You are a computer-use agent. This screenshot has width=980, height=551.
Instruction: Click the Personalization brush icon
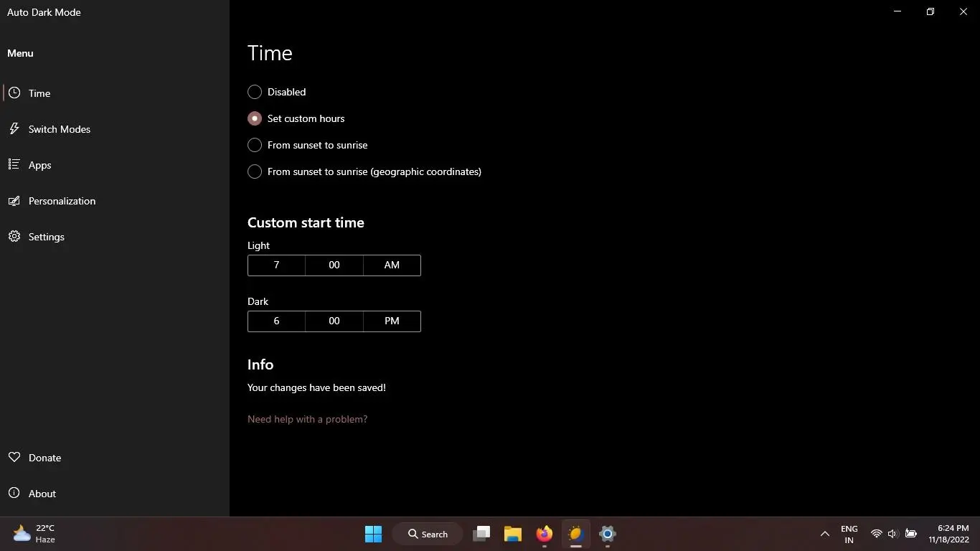click(14, 201)
